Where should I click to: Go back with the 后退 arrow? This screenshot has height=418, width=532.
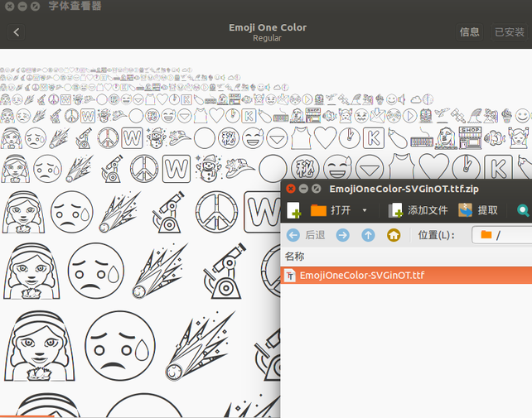(305, 235)
